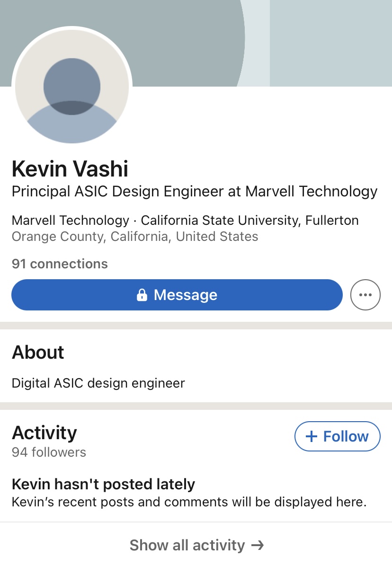
Task: Click the Principal ASIC Design Engineer headline
Action: (x=195, y=191)
